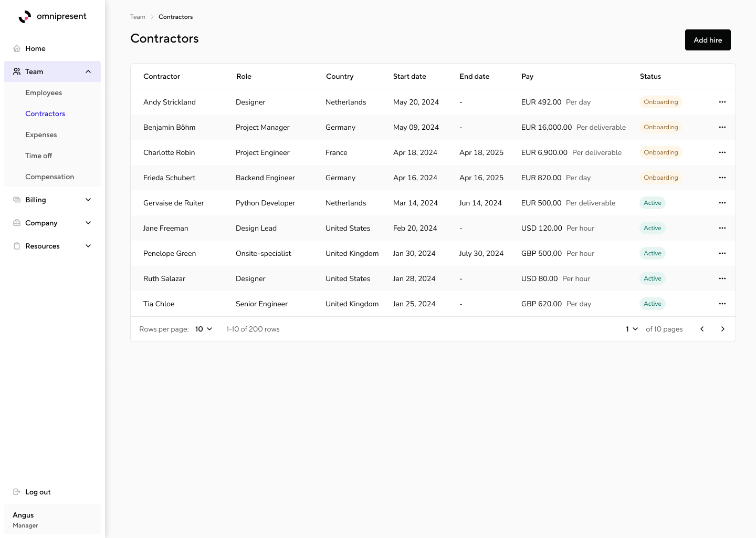Open the Expenses submenu item
756x538 pixels.
[x=52, y=134]
